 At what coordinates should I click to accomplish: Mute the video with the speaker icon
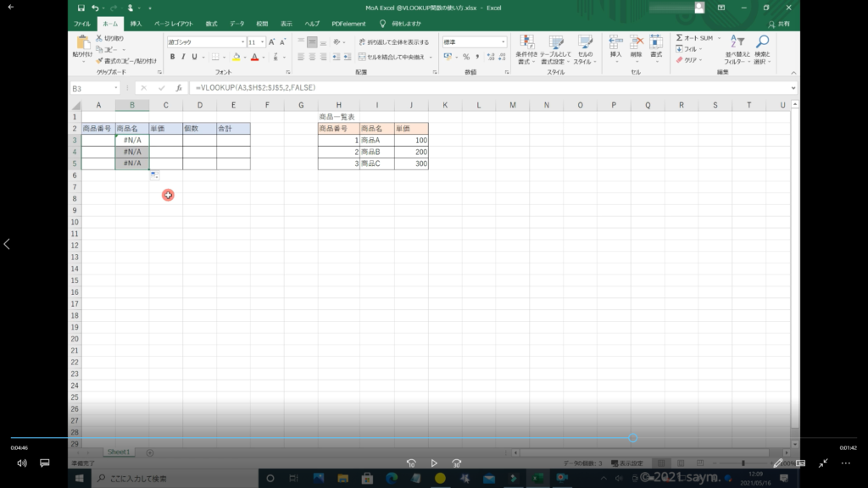tap(22, 463)
